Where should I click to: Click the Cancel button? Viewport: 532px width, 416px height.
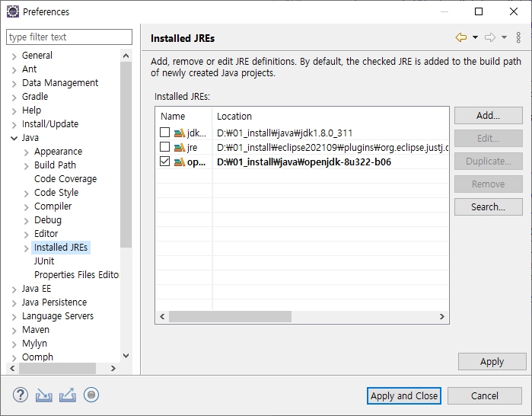click(x=485, y=396)
